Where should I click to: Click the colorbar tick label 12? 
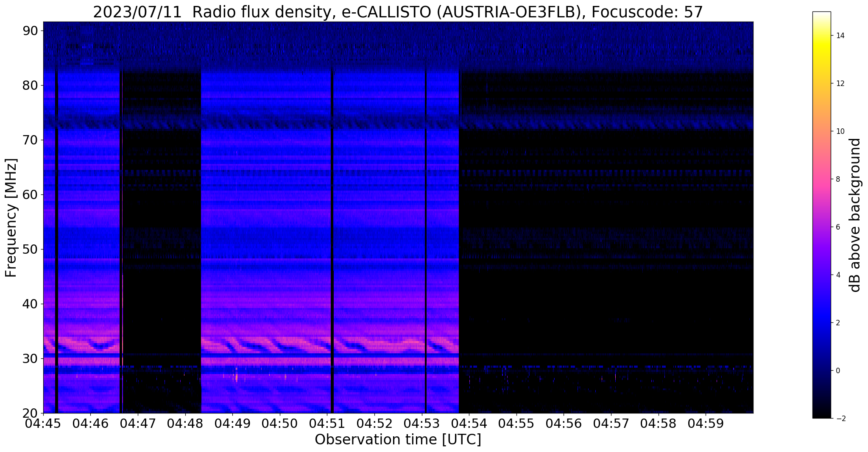(839, 83)
